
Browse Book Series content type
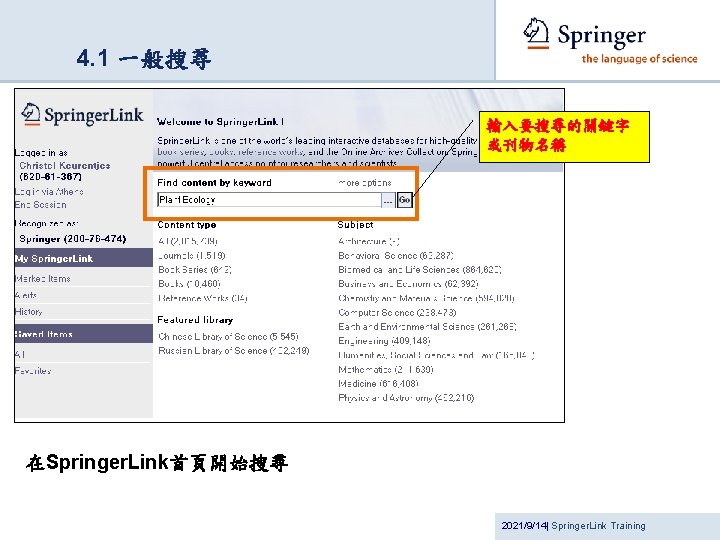point(195,270)
